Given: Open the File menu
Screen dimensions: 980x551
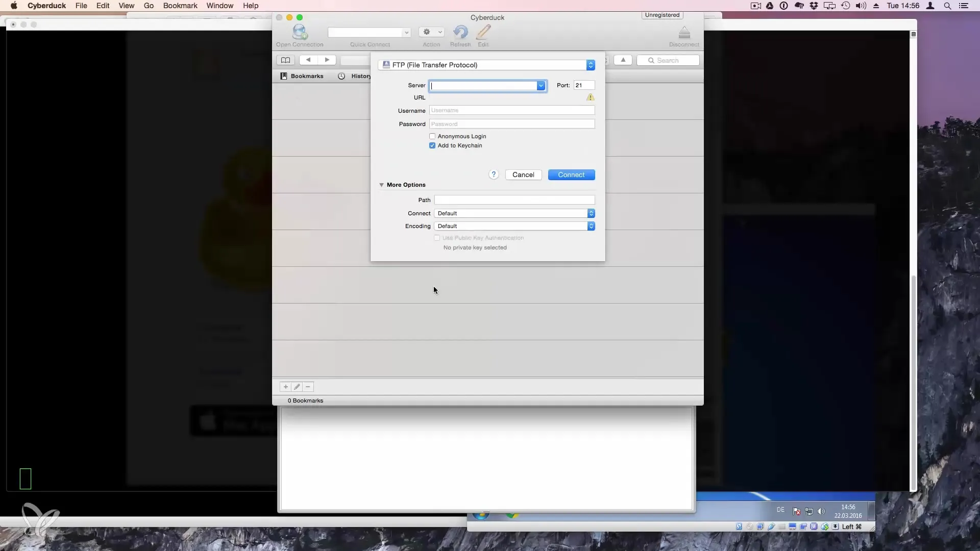Looking at the screenshot, I should (81, 6).
